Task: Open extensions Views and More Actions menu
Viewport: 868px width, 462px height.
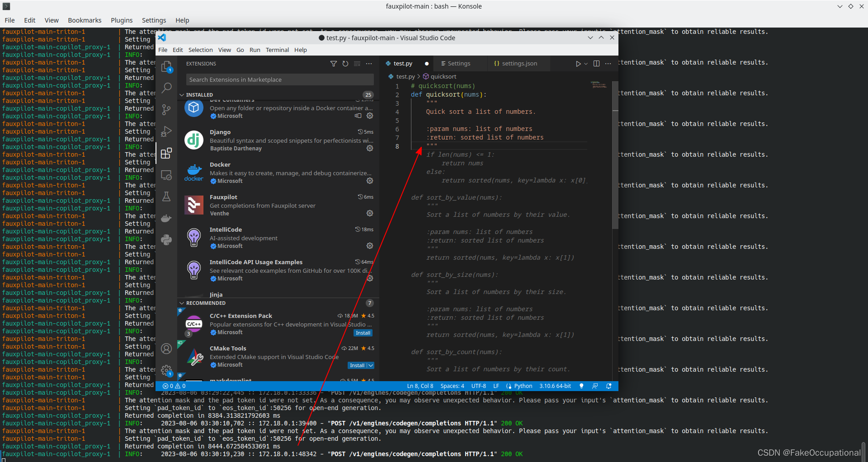Action: tap(369, 64)
